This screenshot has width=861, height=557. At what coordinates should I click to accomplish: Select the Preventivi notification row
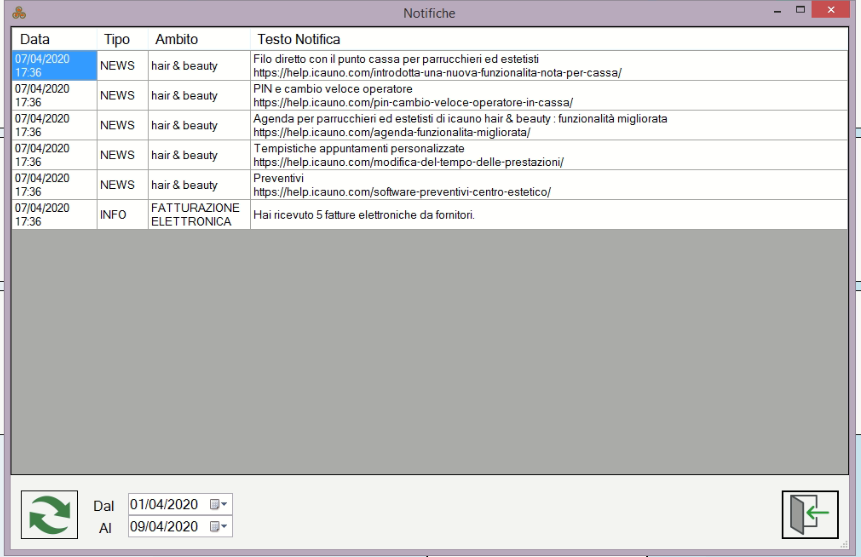click(401, 185)
